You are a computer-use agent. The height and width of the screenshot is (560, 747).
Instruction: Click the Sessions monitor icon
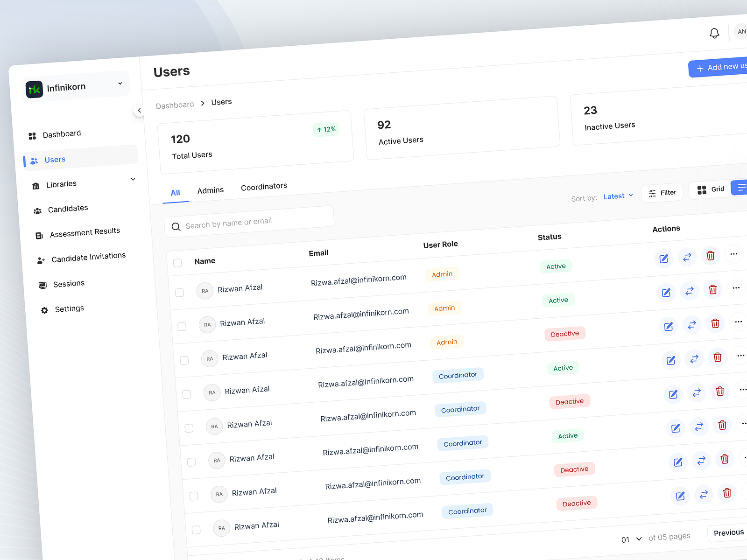coord(42,285)
